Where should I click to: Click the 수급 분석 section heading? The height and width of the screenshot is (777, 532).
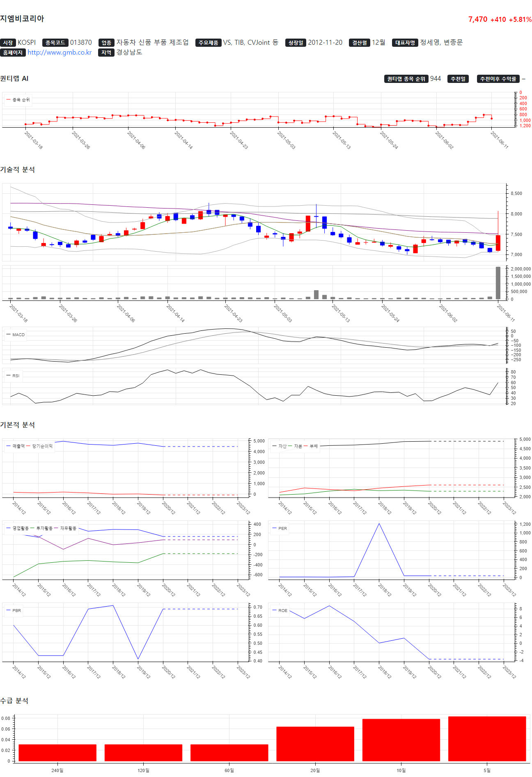14,701
